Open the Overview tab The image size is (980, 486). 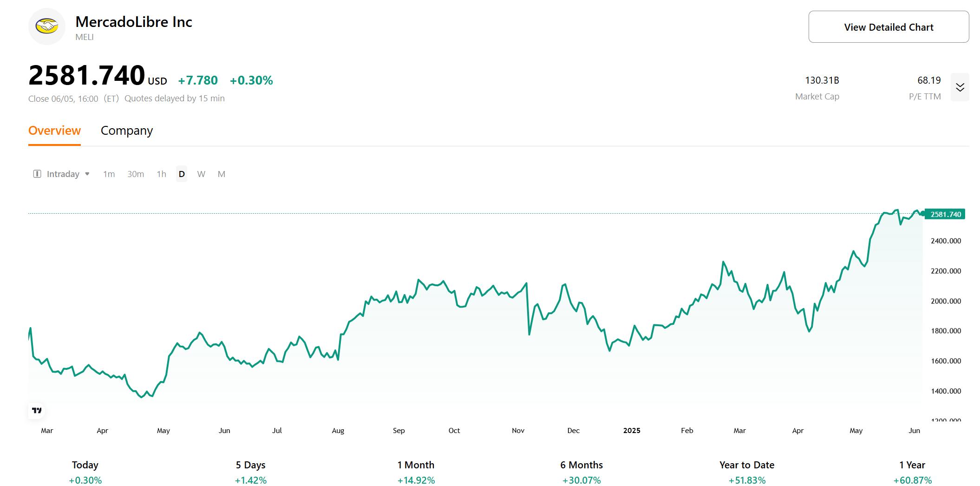coord(54,131)
